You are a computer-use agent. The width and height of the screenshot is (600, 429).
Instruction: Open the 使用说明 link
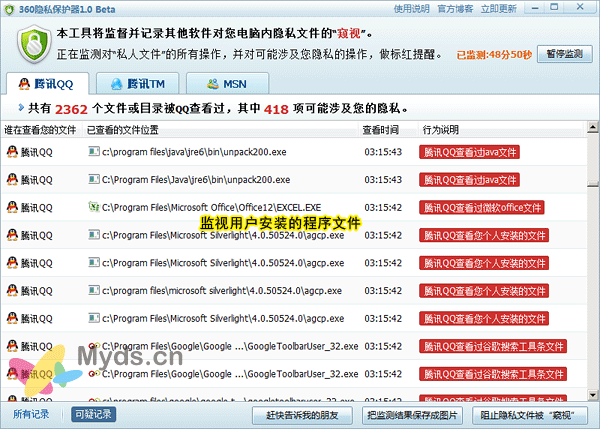(411, 8)
